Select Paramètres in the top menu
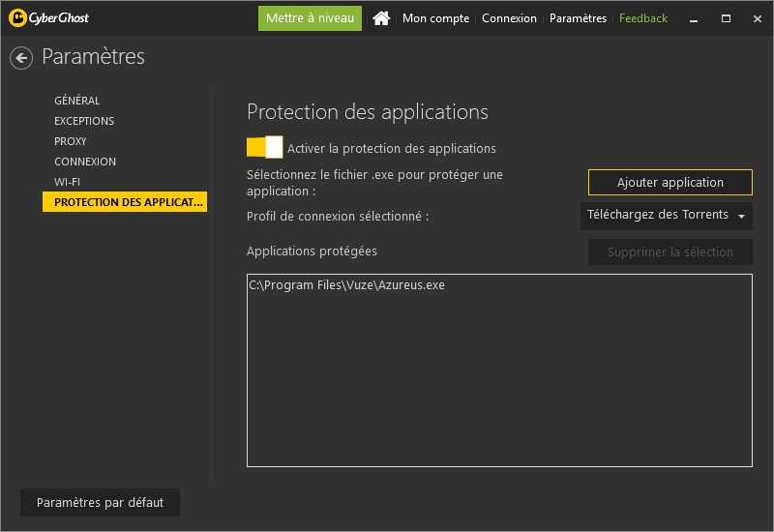This screenshot has width=774, height=532. (x=578, y=18)
